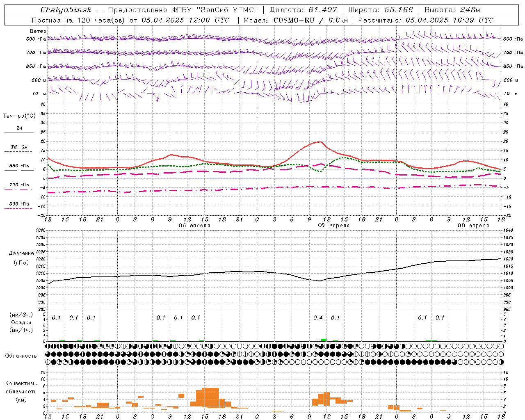Click 'Прогноз на 120 часа(ов)' forecast range text

[79, 20]
